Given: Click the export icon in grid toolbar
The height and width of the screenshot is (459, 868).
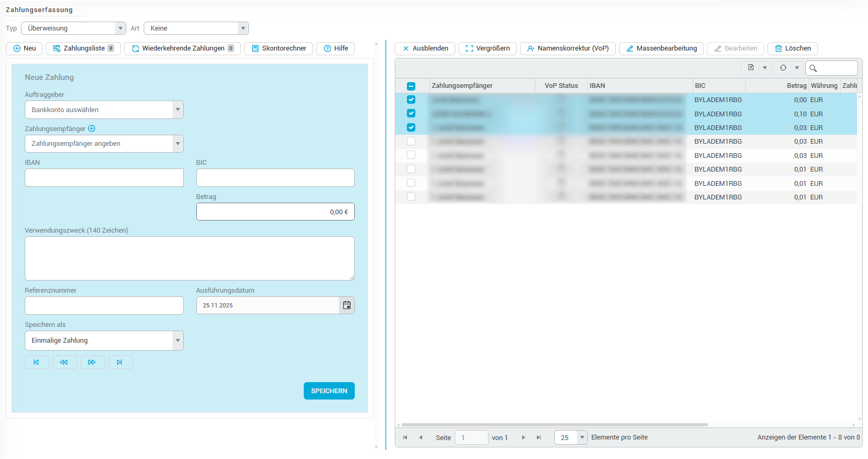Looking at the screenshot, I should click(x=751, y=67).
